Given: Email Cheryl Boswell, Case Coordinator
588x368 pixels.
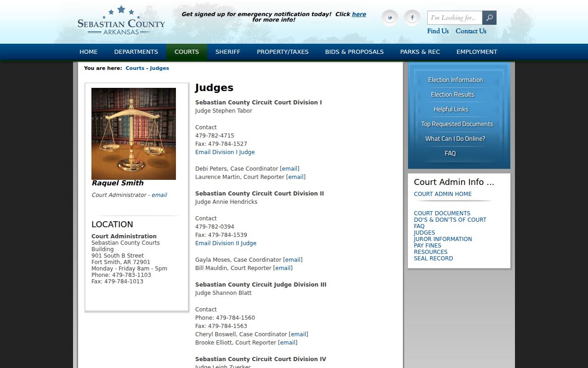Looking at the screenshot, I should [299, 334].
